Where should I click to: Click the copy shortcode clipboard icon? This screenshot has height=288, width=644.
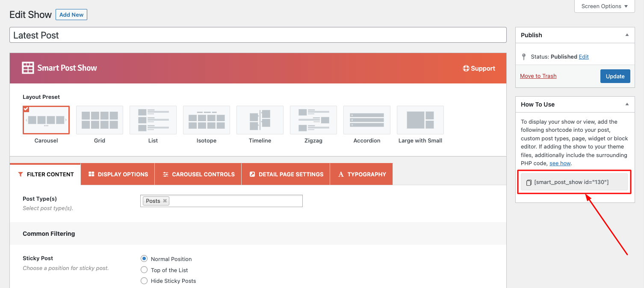[529, 182]
